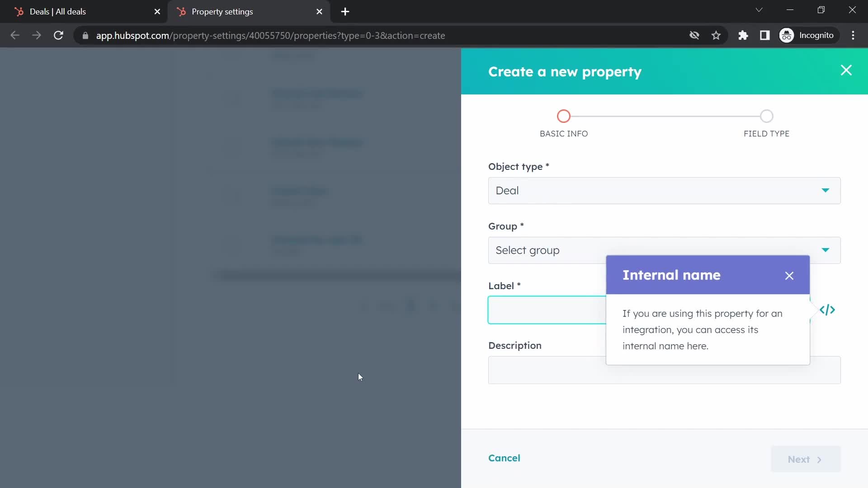The height and width of the screenshot is (488, 868).
Task: Click the open new tab plus button
Action: click(x=344, y=11)
